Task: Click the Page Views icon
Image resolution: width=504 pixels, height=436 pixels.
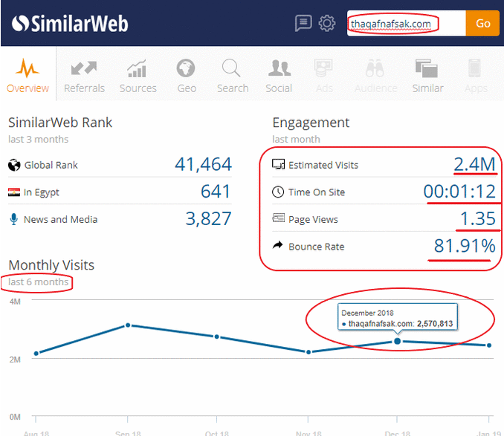Action: click(278, 218)
